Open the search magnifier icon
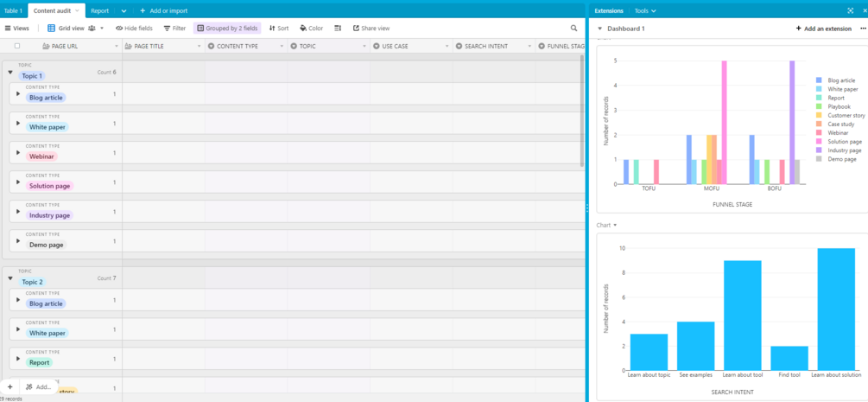Viewport: 868px width, 402px height. (x=574, y=28)
